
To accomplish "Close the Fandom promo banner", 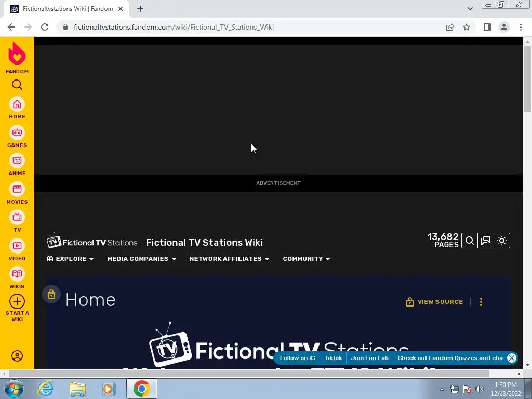I will pos(512,357).
